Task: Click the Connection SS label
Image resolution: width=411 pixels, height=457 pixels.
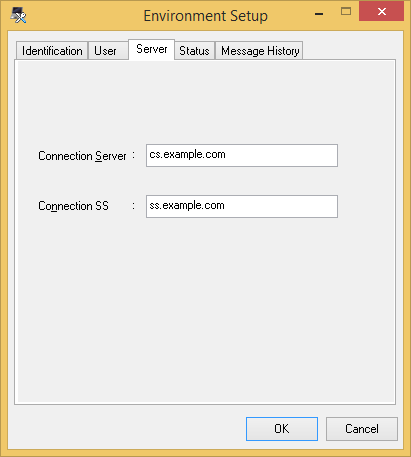Action: coord(74,206)
